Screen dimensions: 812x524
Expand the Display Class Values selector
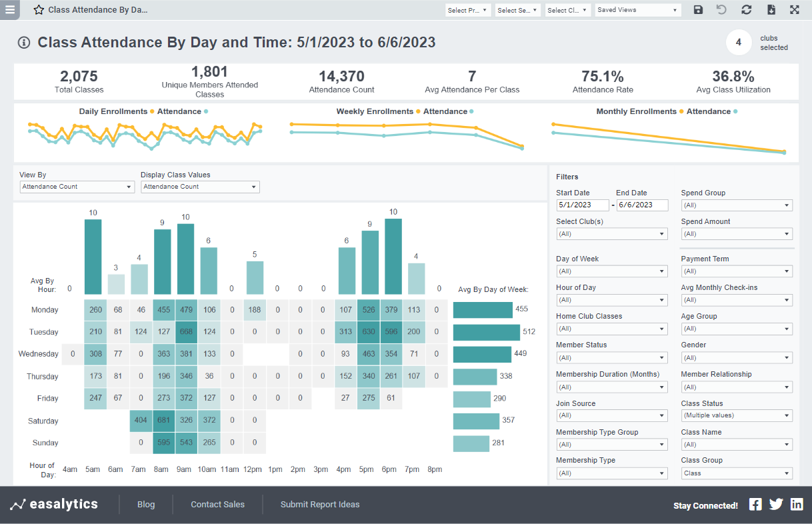pyautogui.click(x=200, y=187)
